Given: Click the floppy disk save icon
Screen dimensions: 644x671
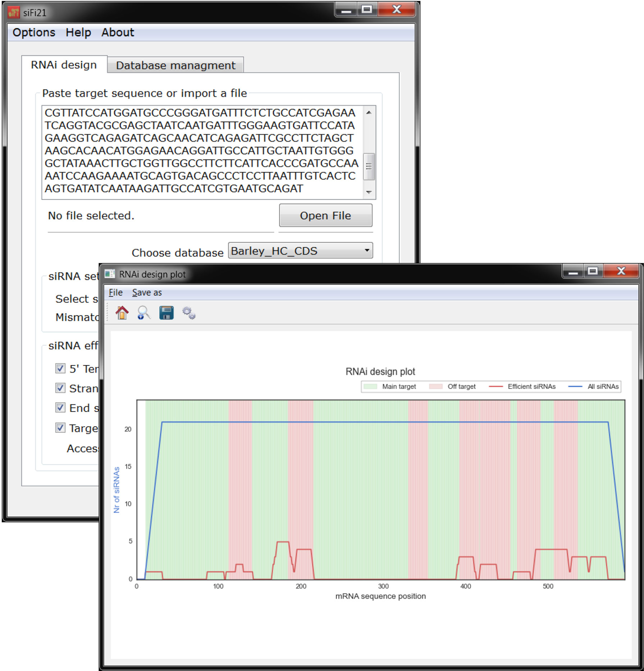Looking at the screenshot, I should pyautogui.click(x=166, y=313).
